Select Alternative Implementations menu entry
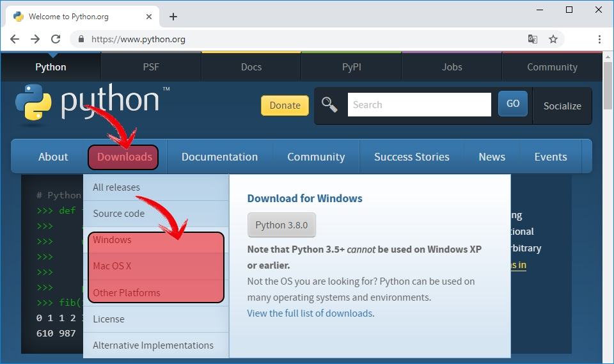 point(156,345)
